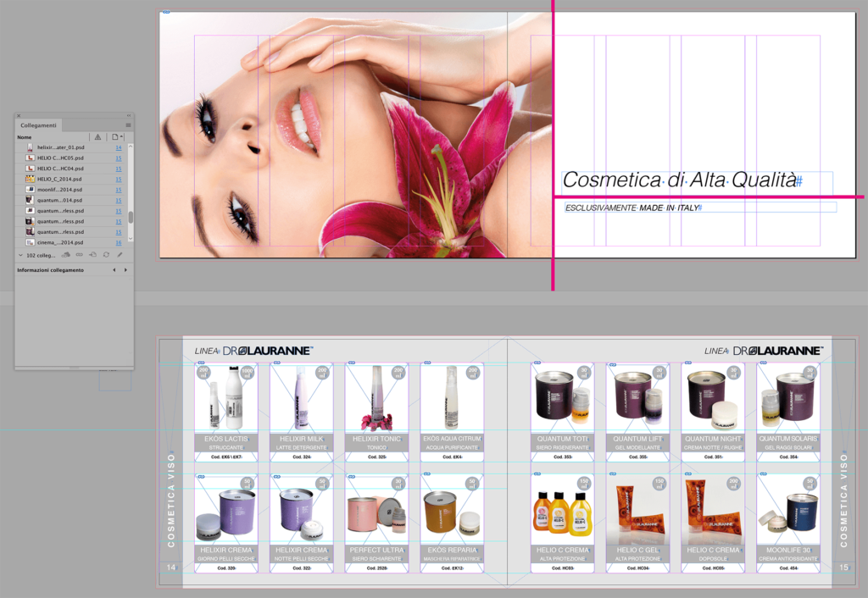The height and width of the screenshot is (598, 868).
Task: Click the links list scroll down arrow
Action: point(131,239)
